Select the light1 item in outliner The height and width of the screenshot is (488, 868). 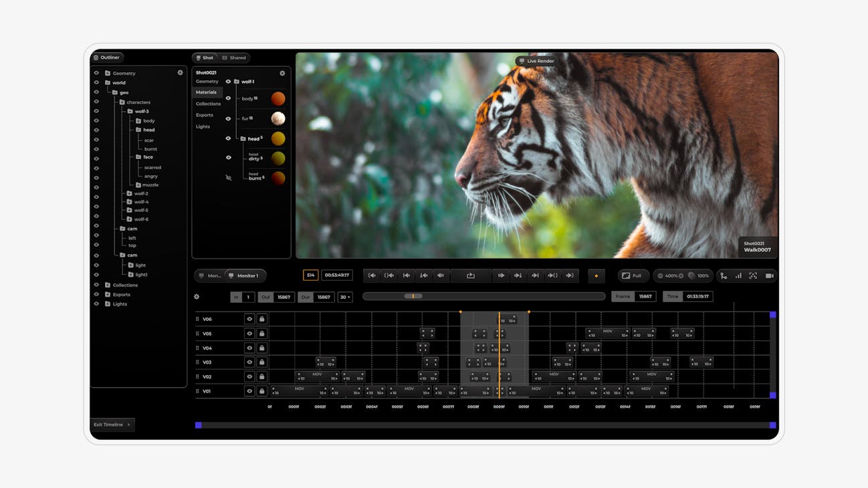click(141, 275)
